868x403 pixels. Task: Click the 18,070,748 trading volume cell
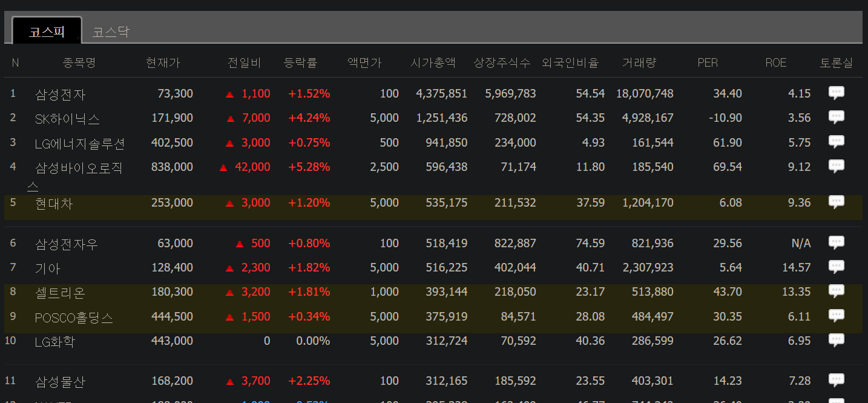pos(645,93)
